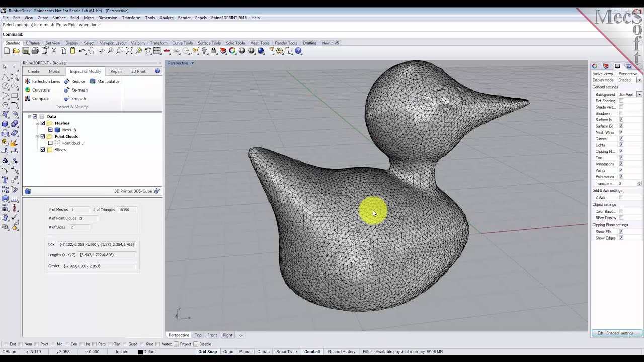Run the Reflection Lines tool
Viewport: 644px width, 362px height.
pos(43,81)
